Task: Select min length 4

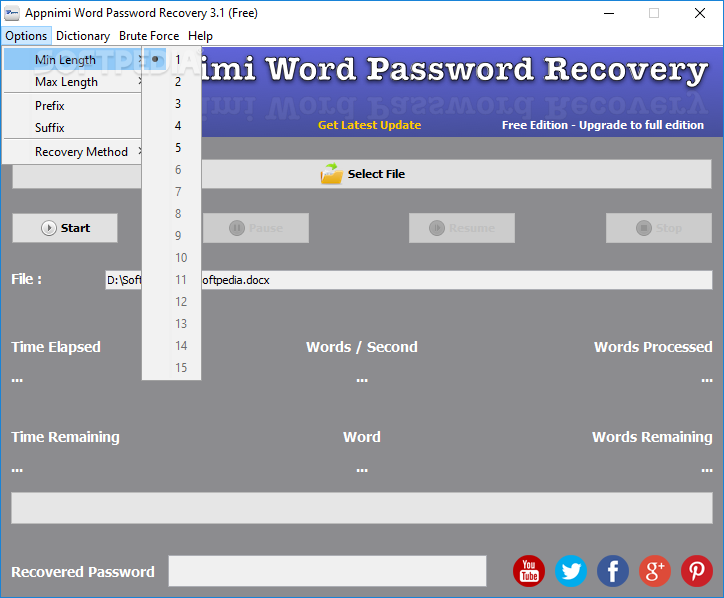Action: (171, 126)
